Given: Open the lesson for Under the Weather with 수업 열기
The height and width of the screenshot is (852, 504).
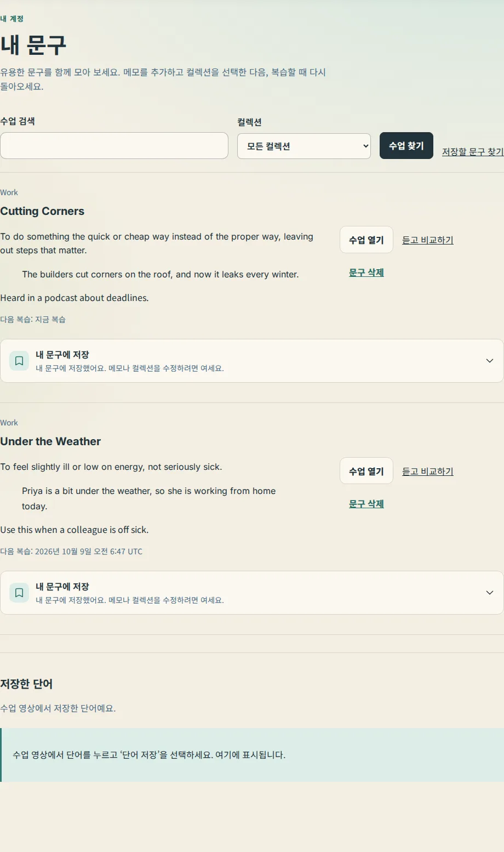Looking at the screenshot, I should [x=366, y=471].
